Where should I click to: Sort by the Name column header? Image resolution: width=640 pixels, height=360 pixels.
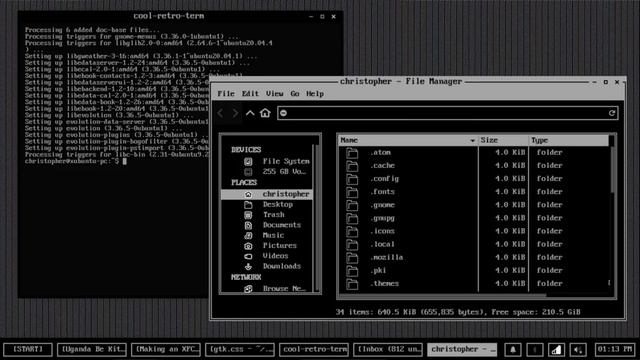(408, 140)
